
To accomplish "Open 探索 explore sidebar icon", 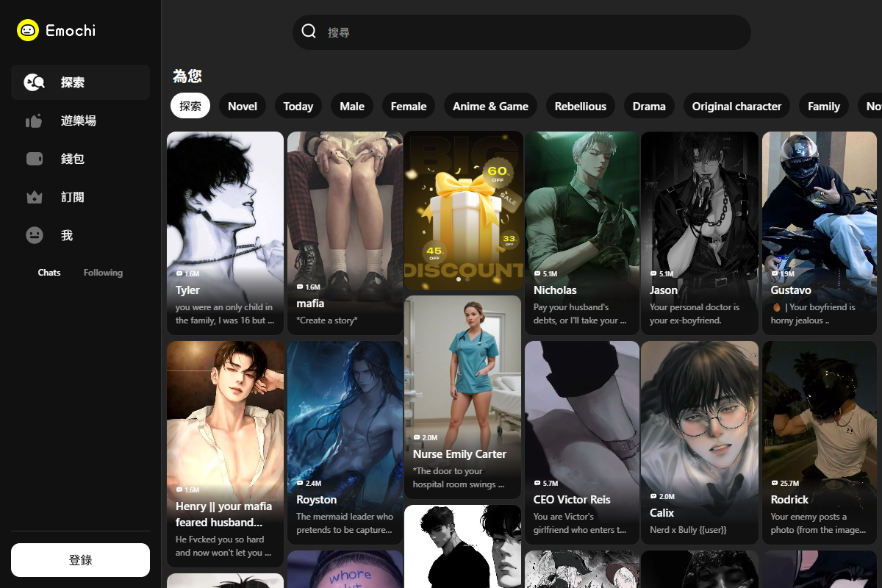I will click(35, 82).
